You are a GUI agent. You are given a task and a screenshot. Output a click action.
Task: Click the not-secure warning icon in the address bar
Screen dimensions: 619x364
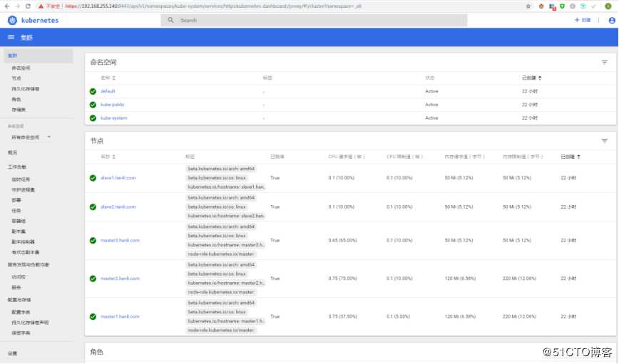pyautogui.click(x=41, y=6)
